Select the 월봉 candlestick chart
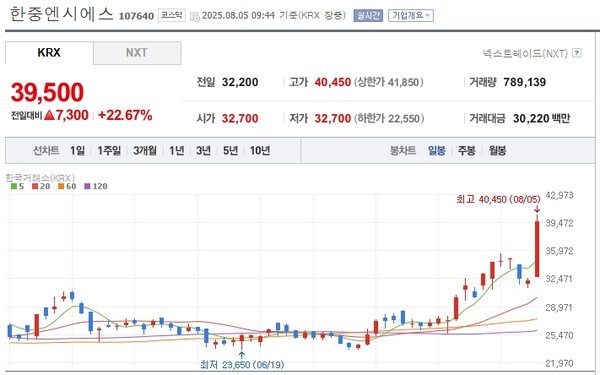 497,150
